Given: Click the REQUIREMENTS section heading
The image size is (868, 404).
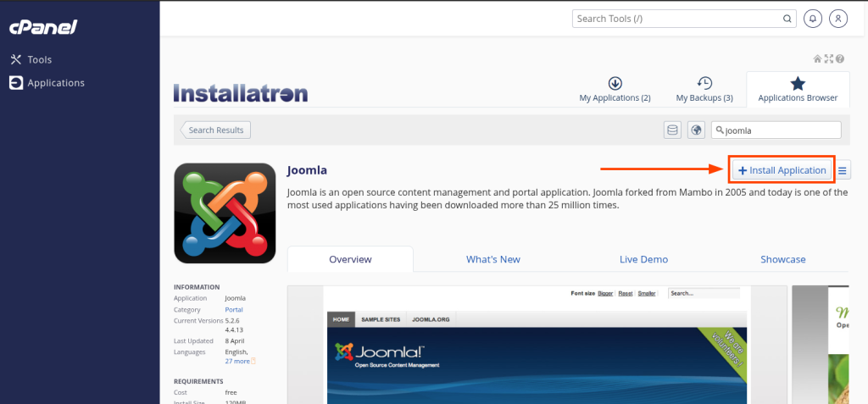Looking at the screenshot, I should pos(198,381).
